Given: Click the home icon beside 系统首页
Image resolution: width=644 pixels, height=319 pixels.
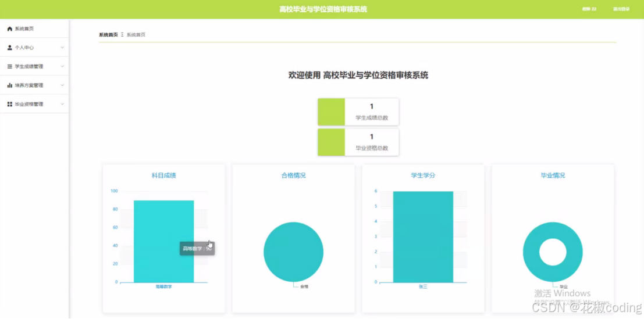Looking at the screenshot, I should pos(10,28).
